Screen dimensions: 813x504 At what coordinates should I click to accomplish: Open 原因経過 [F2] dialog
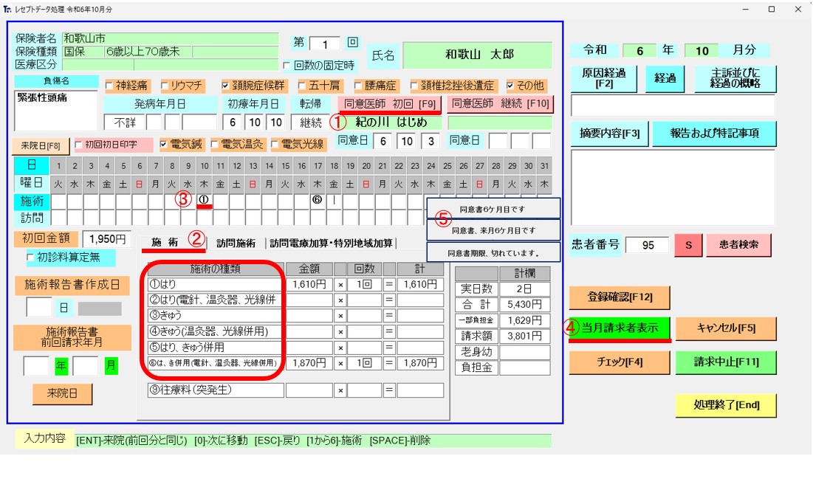[604, 78]
